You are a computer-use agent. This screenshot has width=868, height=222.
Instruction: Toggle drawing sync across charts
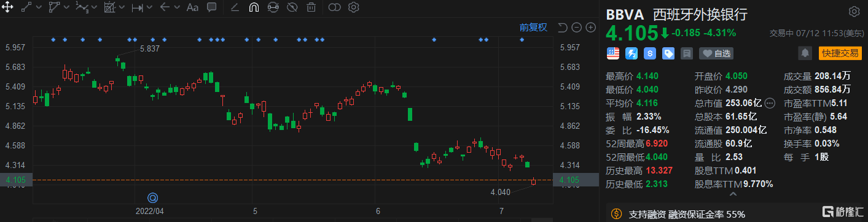pyautogui.click(x=273, y=8)
